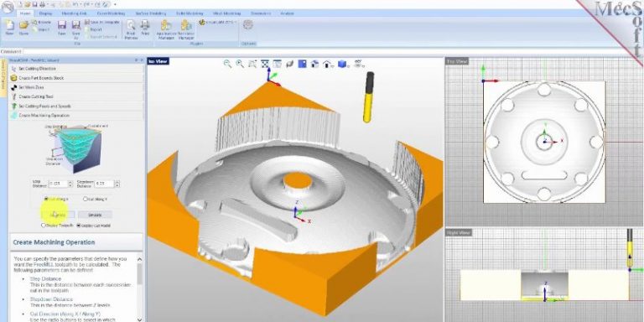Image resolution: width=644 pixels, height=322 pixels.
Task: Click Browse in the File group
Action: (x=41, y=22)
